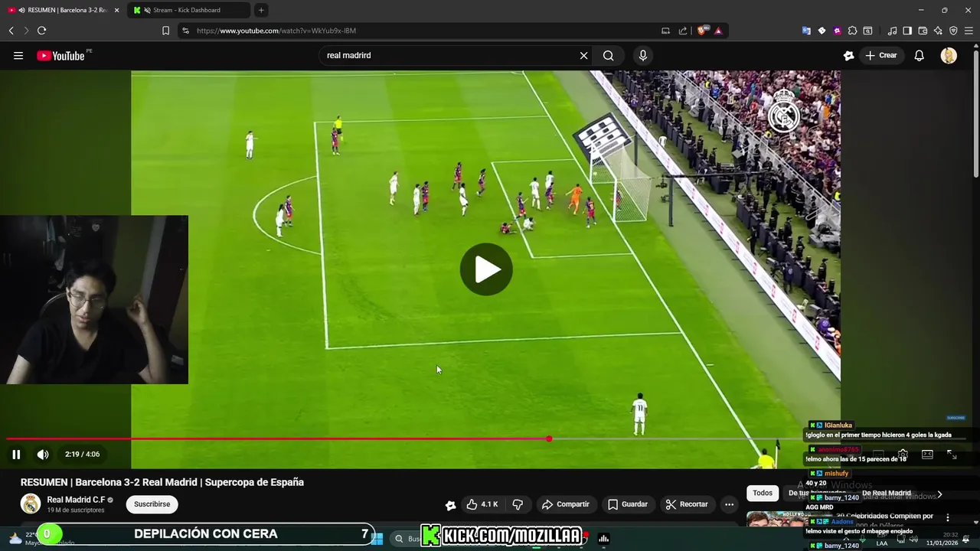The height and width of the screenshot is (551, 980).
Task: Close the RESUMEN Barcelona tab
Action: pos(117,10)
